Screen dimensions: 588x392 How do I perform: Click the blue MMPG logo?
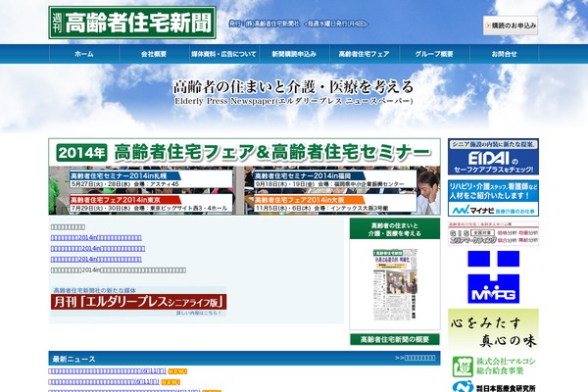[493, 276]
